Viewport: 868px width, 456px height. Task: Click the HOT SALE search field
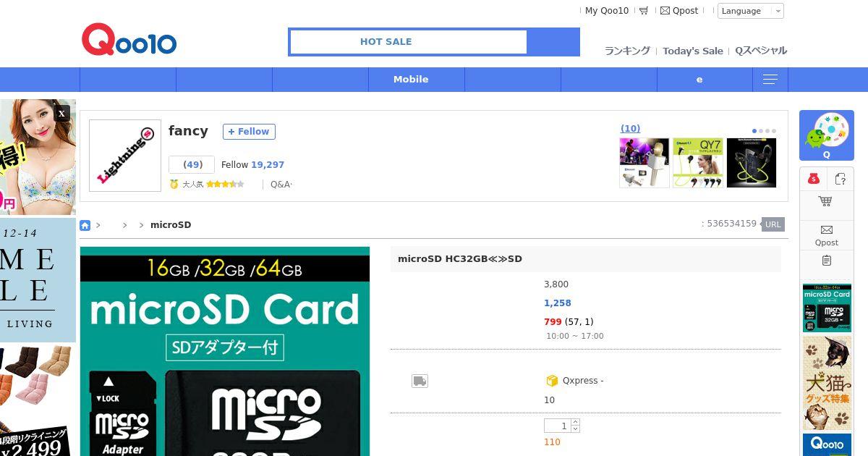click(408, 42)
